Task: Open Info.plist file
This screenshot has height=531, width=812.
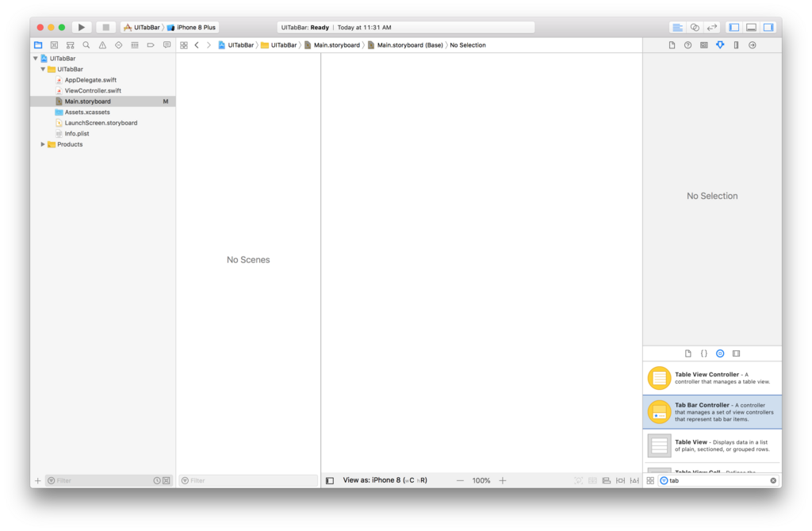Action: click(77, 133)
